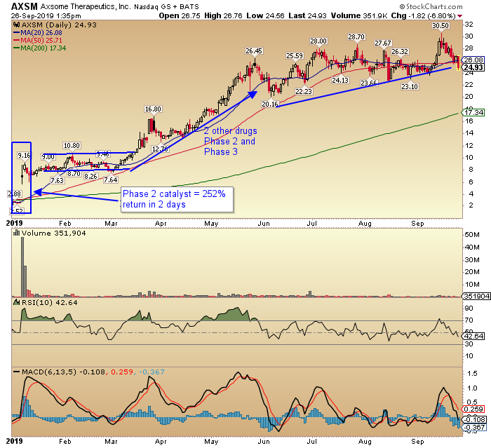Click the 25.59 high price label
Screen dimensions: 491x448
pos(295,55)
